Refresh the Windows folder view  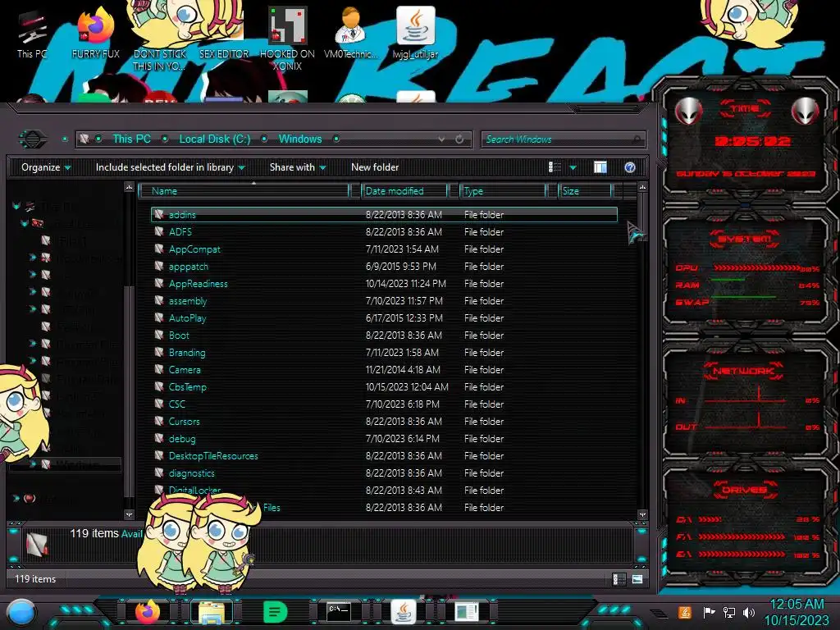[x=459, y=139]
